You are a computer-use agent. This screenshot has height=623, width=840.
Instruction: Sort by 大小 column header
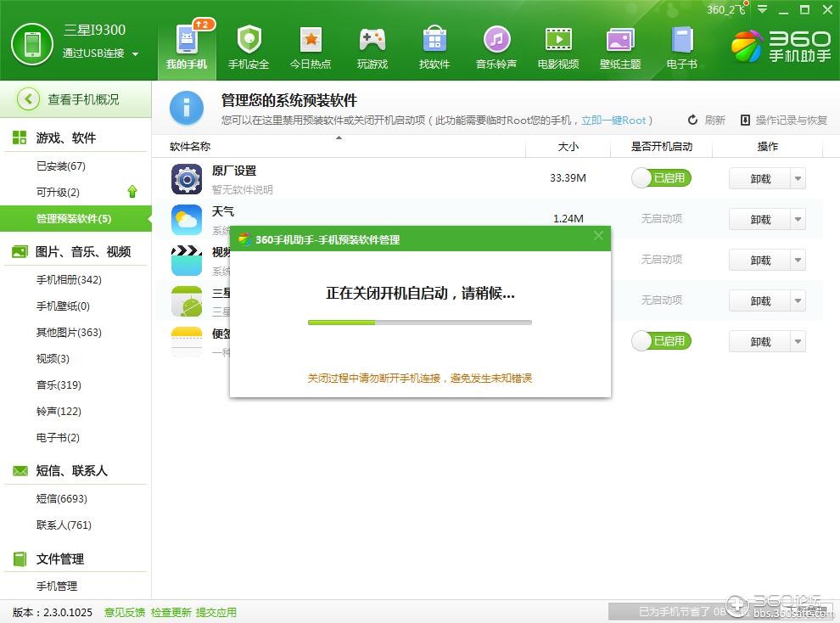[568, 146]
